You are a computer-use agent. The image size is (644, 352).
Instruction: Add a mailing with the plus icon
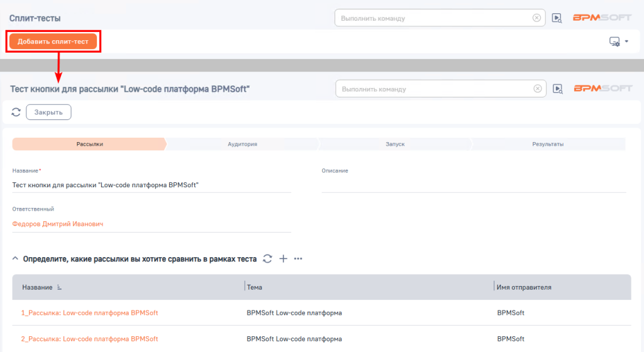284,258
